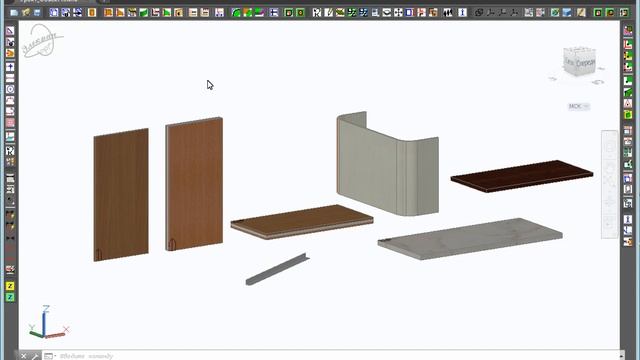Open the МСК coordinate system dropdown
The image size is (640, 360).
pos(579,106)
